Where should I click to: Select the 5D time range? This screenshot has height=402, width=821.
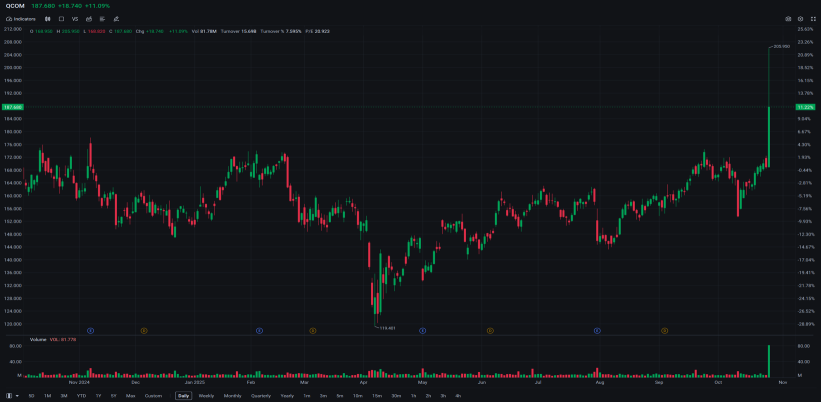point(32,396)
